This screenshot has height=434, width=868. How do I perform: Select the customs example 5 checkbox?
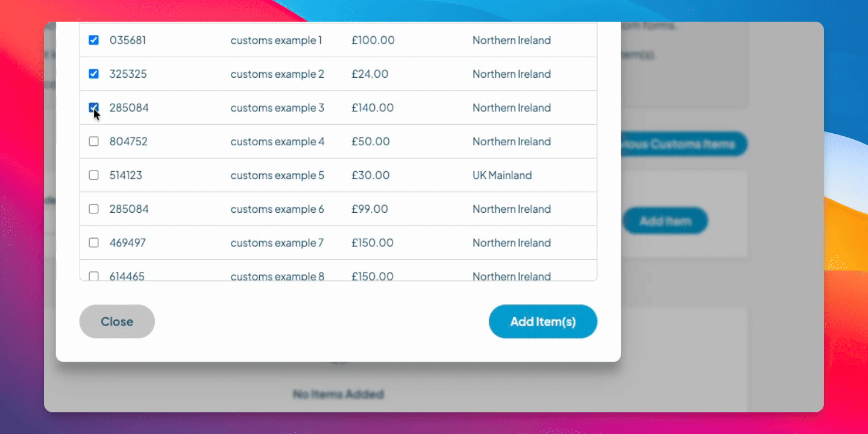pos(93,175)
